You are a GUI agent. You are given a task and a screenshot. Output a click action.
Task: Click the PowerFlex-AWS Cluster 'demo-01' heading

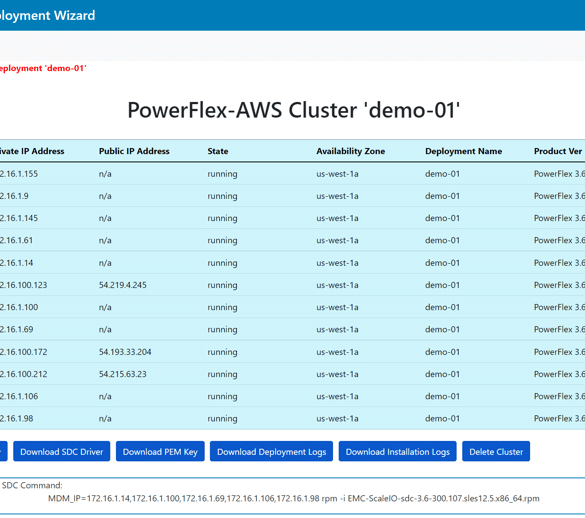(294, 110)
